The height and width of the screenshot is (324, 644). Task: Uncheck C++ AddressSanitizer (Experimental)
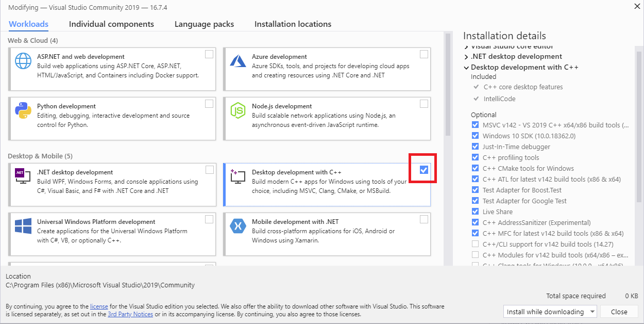point(475,222)
